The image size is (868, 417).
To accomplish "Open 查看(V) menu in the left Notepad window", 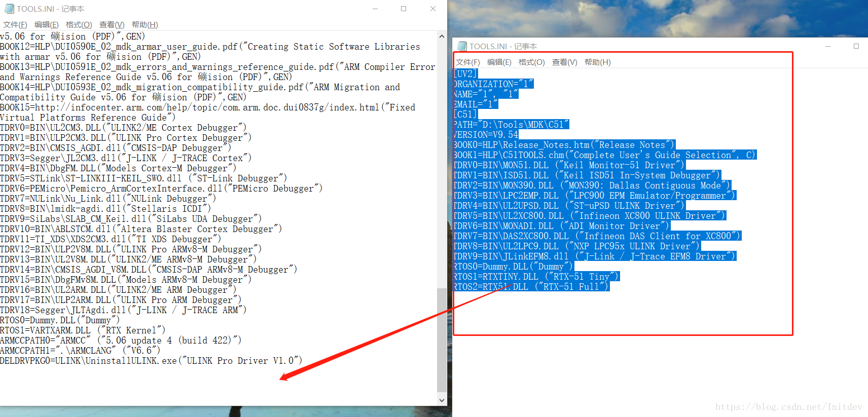I will [112, 25].
